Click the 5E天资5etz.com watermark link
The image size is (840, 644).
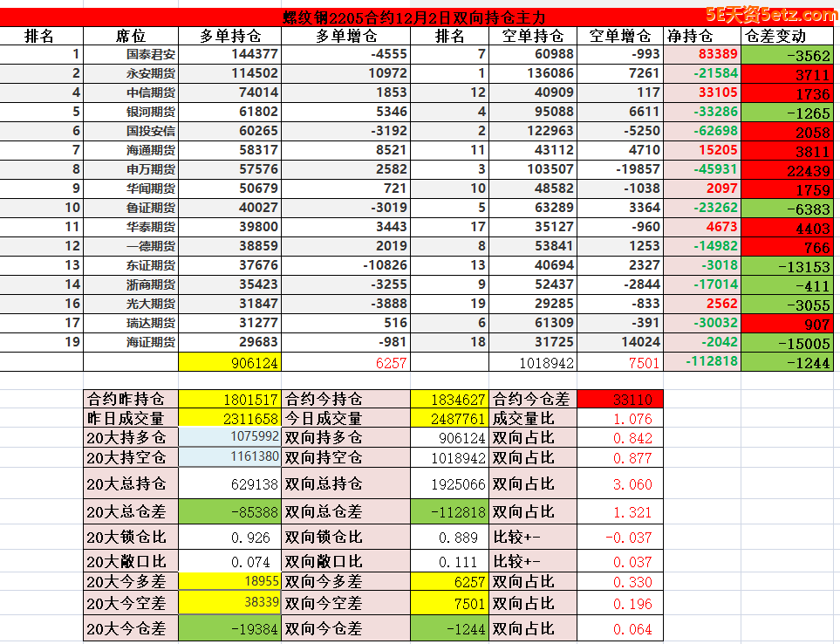(x=771, y=14)
